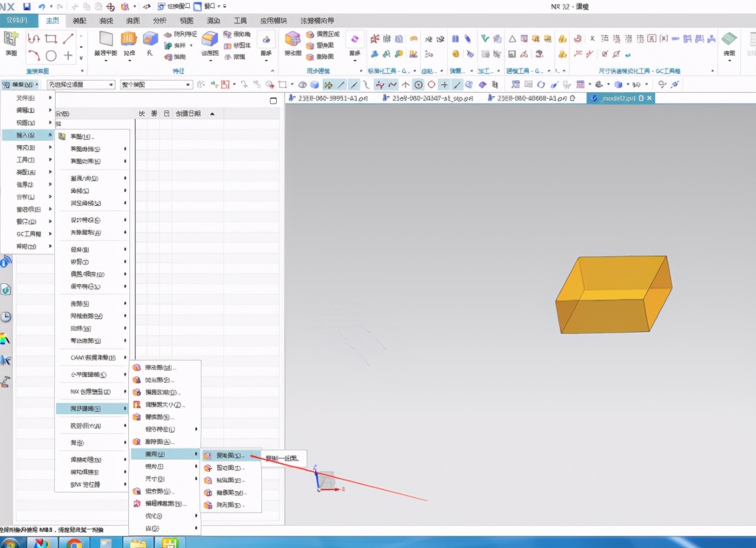Screen dimensions: 756x548
Task: Click the Trim Body icon
Action: 228,46
